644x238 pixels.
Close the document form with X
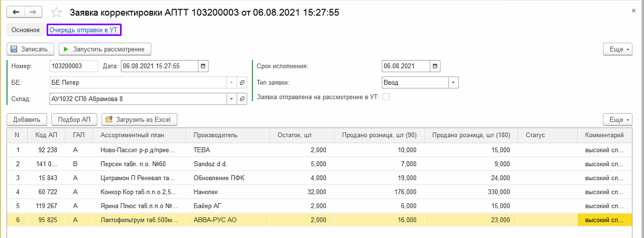click(633, 12)
